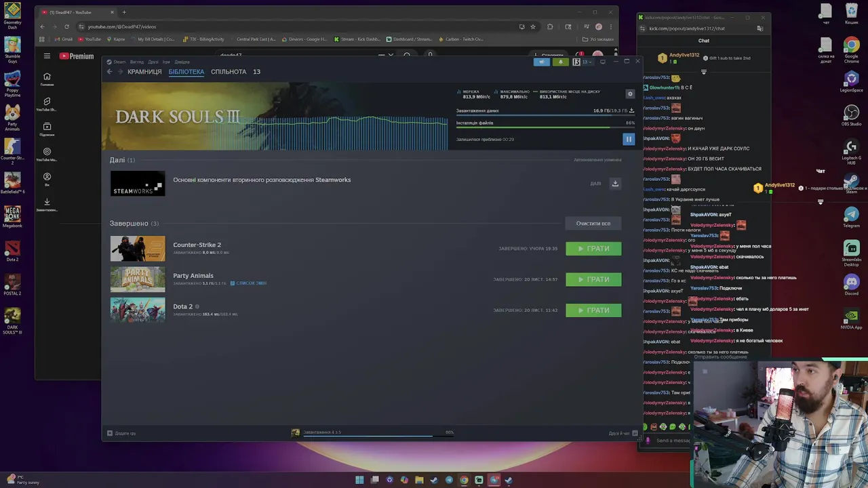Viewport: 868px width, 488px height.
Task: Click the Counter-Strike 2 thumbnail
Action: pyautogui.click(x=138, y=249)
